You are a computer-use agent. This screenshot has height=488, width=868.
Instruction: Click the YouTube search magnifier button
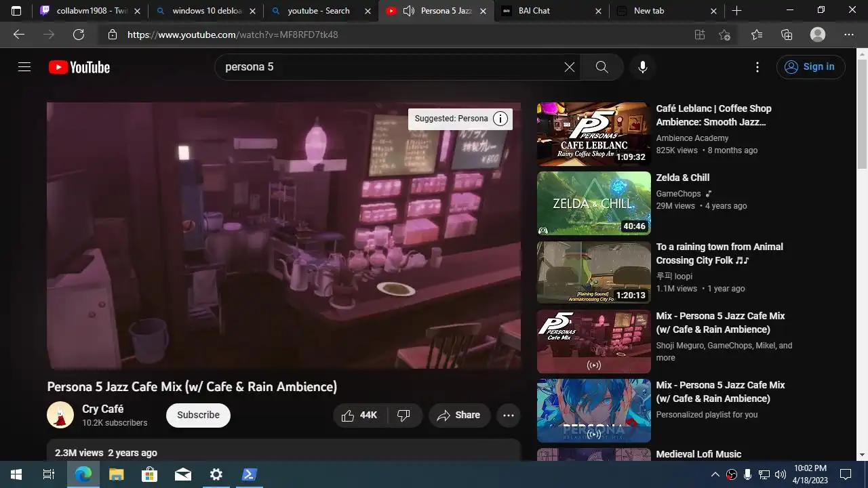pos(601,66)
